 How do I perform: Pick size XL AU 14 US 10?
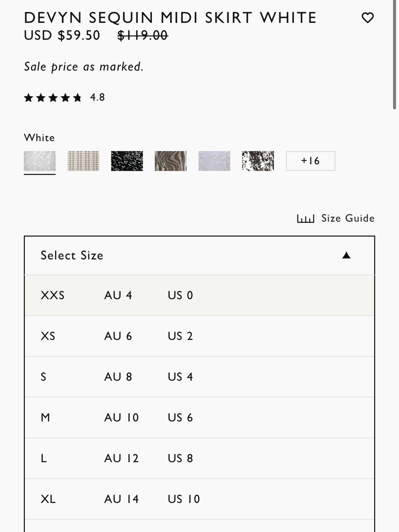click(199, 499)
